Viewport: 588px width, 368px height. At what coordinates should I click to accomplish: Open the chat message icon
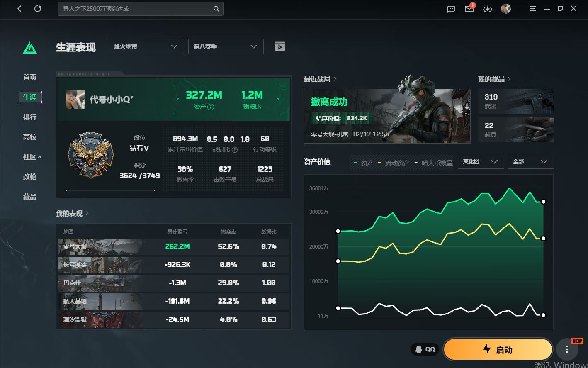tap(451, 9)
